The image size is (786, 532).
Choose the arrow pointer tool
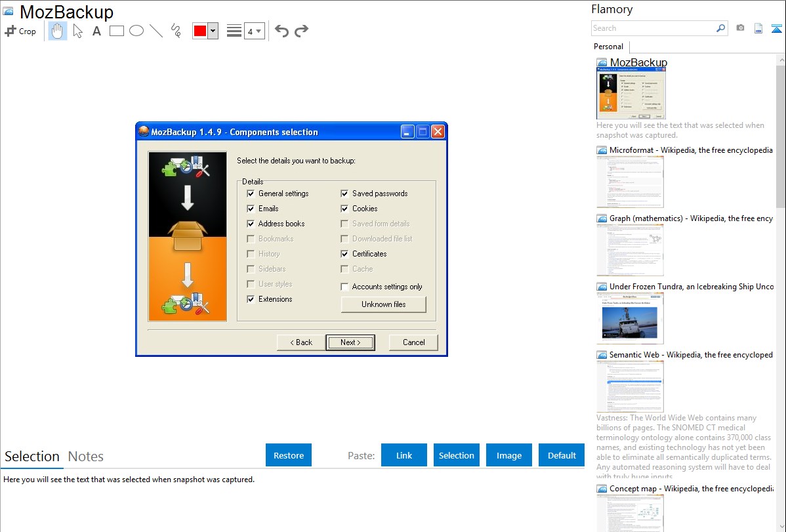point(77,31)
